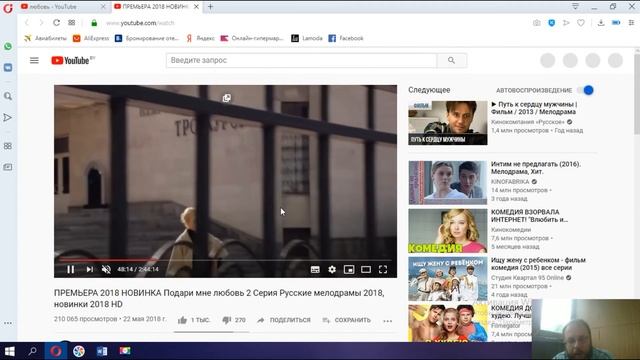Click the pop-out video icon overlay
The image size is (640, 360).
227,98
